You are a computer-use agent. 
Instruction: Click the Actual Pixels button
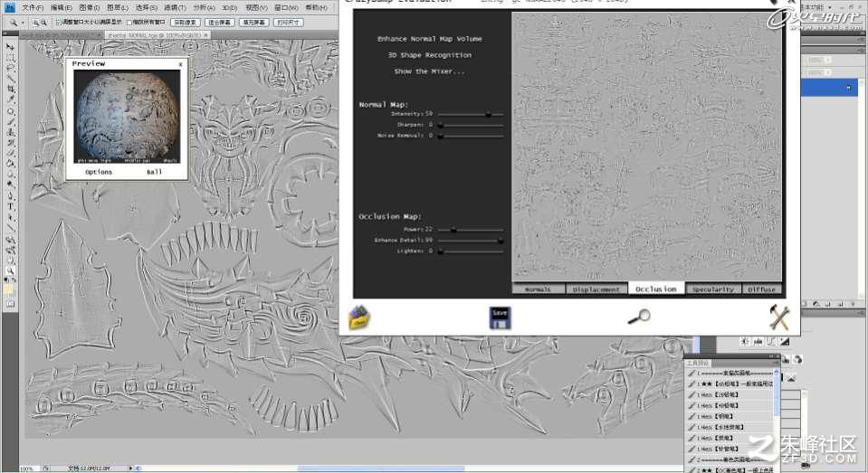point(185,23)
